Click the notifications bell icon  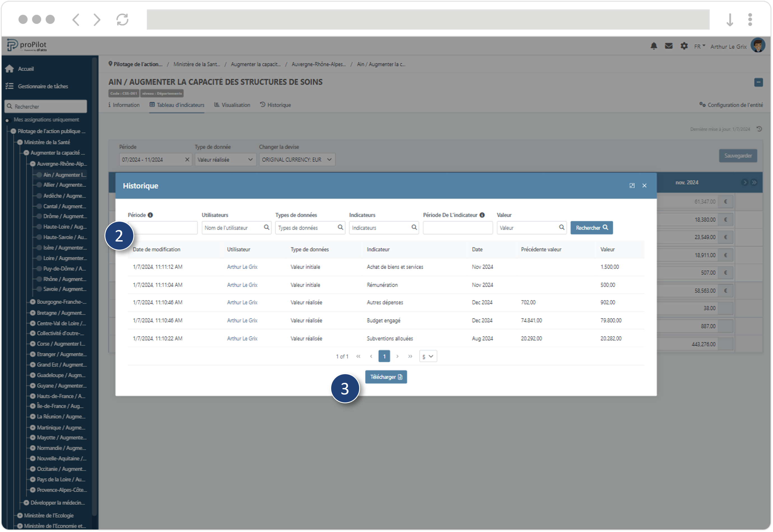tap(654, 46)
